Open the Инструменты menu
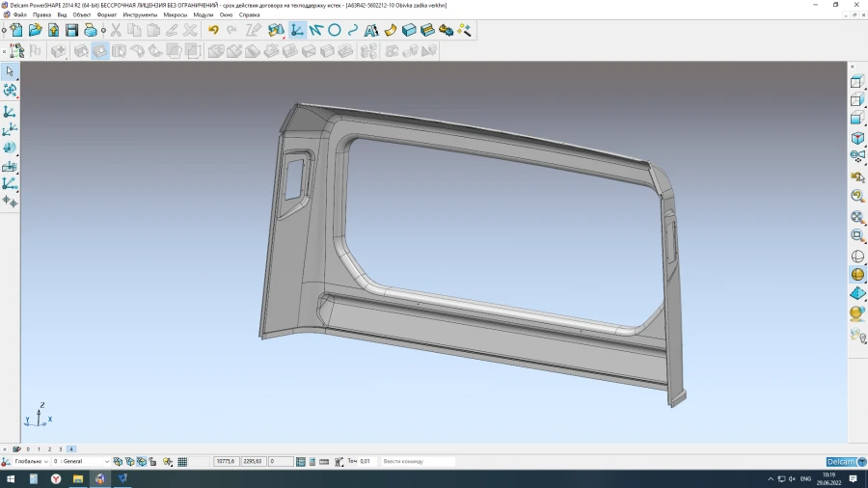Viewport: 868px width, 488px height. 140,15
